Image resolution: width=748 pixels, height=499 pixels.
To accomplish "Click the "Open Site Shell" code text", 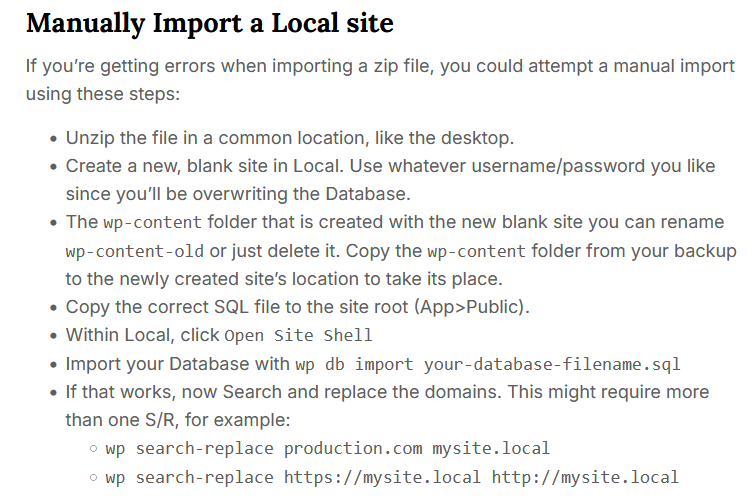I will [x=298, y=336].
